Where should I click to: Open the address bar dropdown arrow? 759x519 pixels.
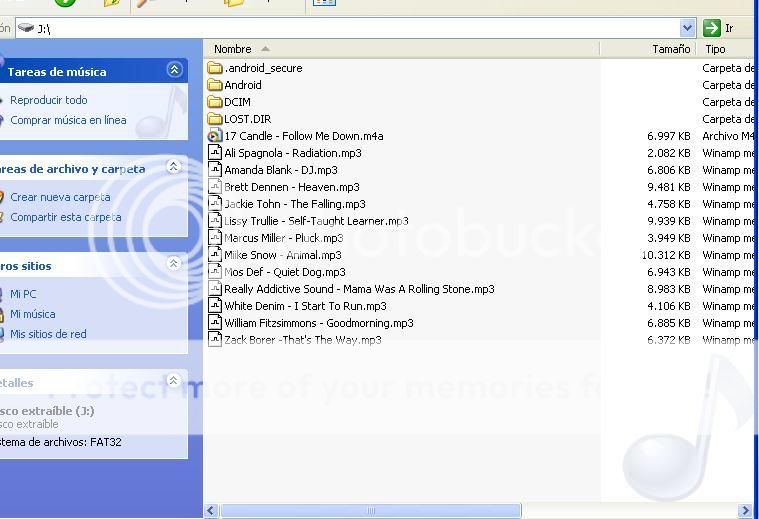688,28
